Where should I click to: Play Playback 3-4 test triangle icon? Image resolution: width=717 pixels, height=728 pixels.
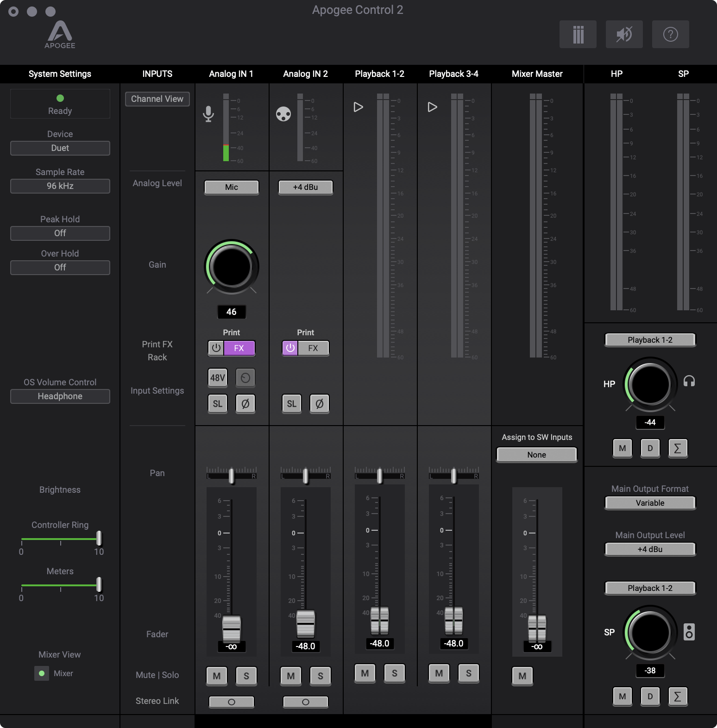point(432,107)
